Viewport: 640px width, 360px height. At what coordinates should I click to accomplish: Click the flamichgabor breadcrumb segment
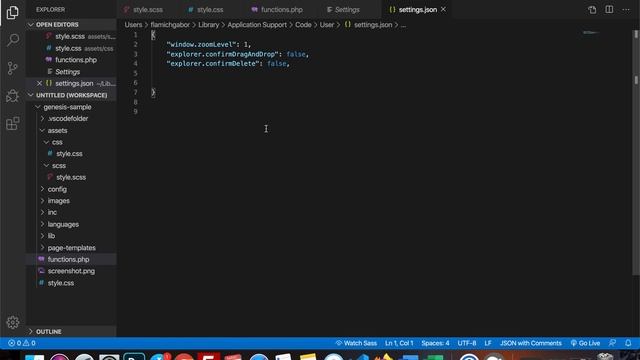click(170, 25)
